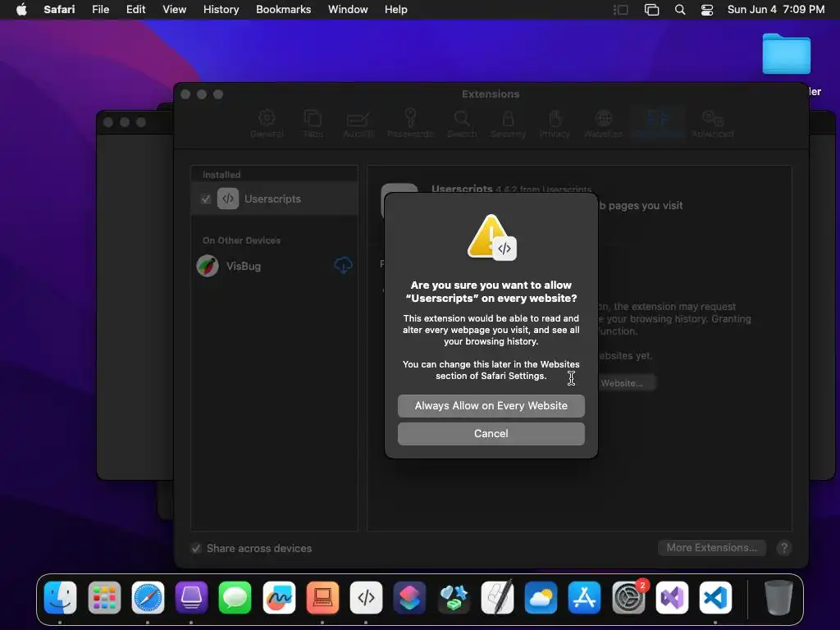Viewport: 840px width, 630px height.
Task: Open the Advanced settings tab
Action: coord(713,124)
